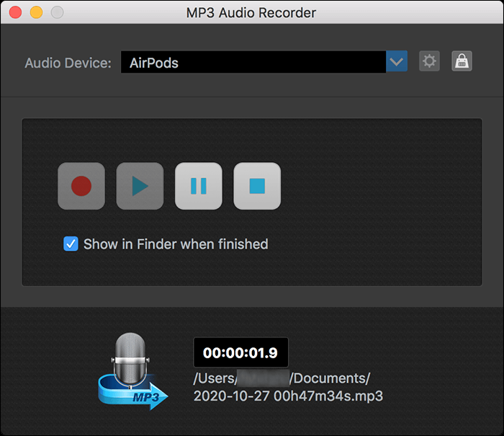Click the 2020-10-27 00h47m34s.mp3 file name
Screen dimensions: 504x436
(x=288, y=396)
